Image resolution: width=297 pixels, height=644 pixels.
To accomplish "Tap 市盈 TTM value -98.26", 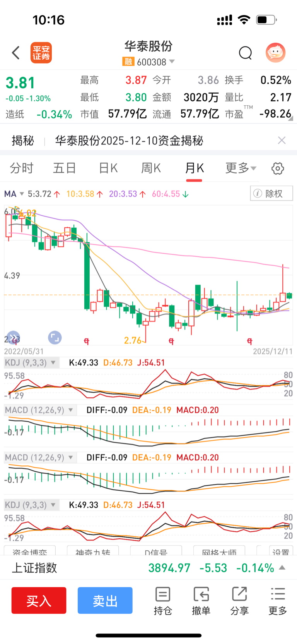I will click(275, 114).
